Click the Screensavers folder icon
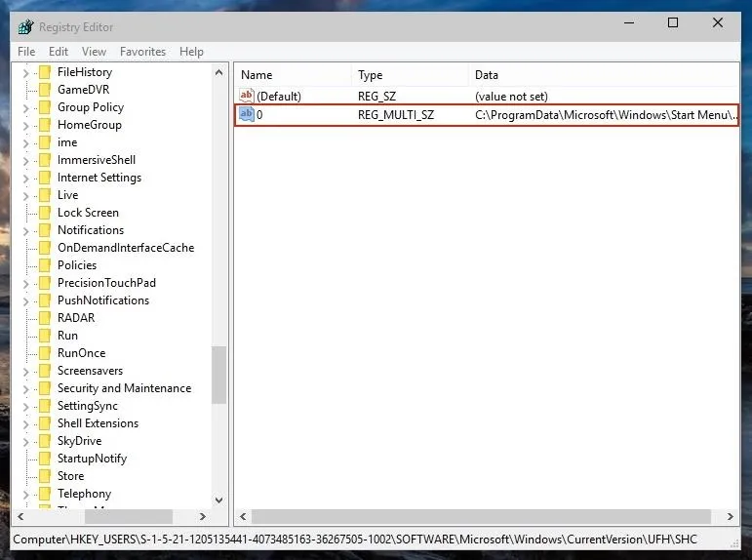The width and height of the screenshot is (752, 560). coord(45,371)
